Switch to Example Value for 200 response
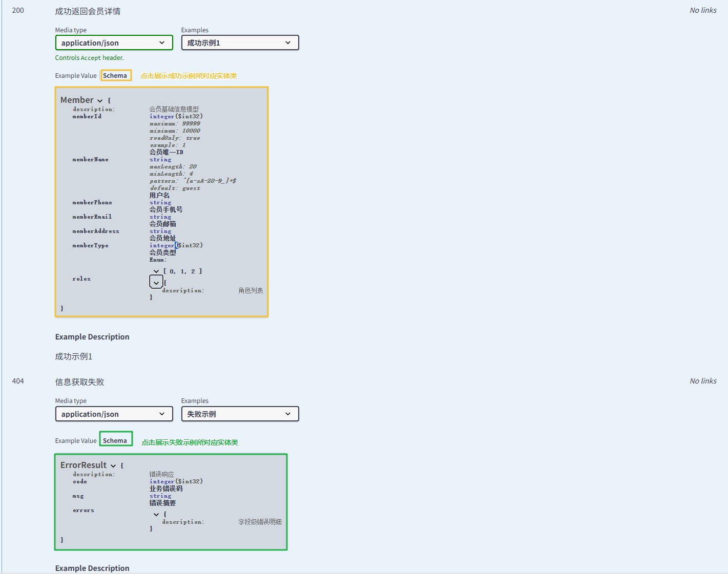 point(75,75)
